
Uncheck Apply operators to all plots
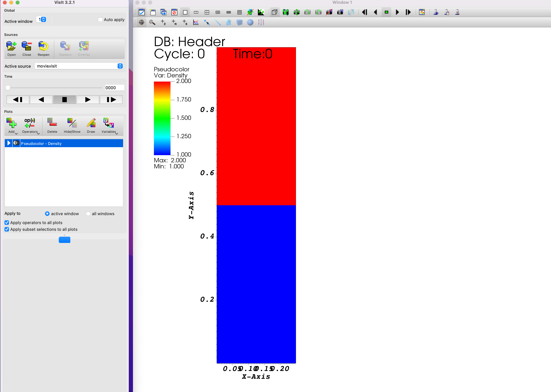[x=7, y=222]
